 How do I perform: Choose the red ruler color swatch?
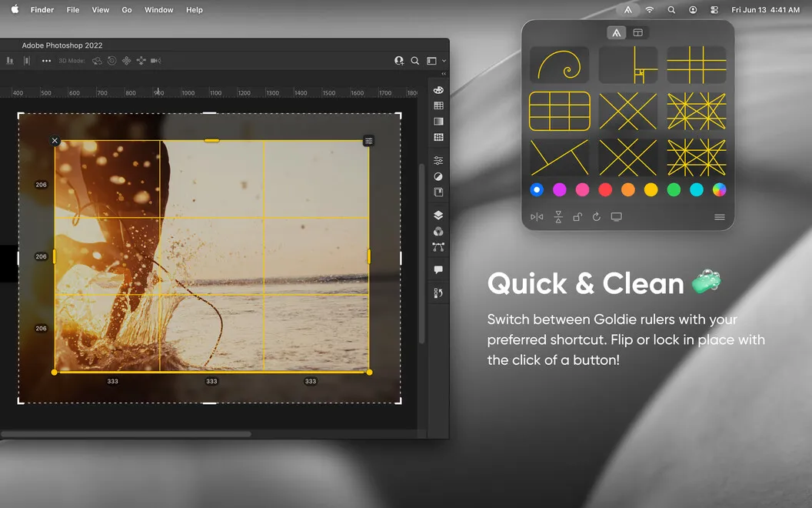[x=605, y=189]
